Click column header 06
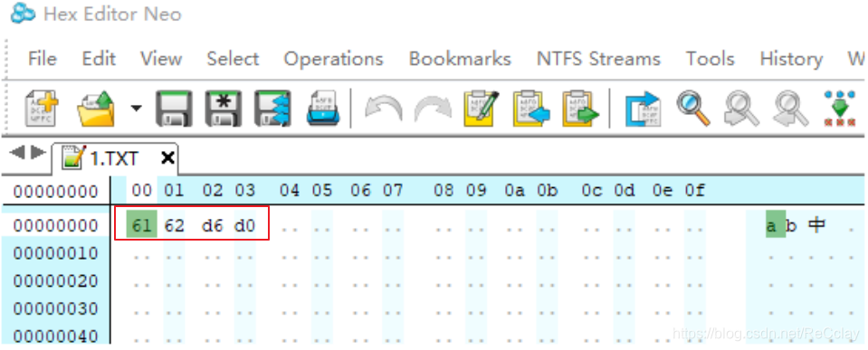Screen dimensions: 868x350 click(360, 192)
